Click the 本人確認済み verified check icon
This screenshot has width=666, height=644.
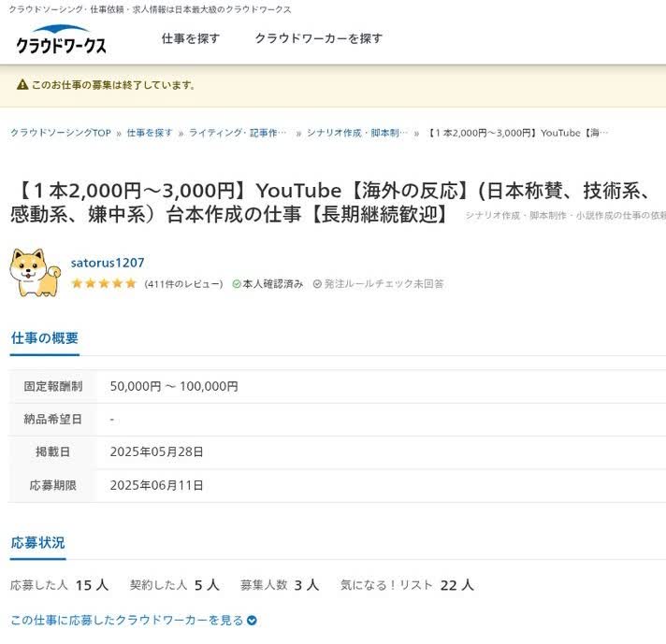237,284
